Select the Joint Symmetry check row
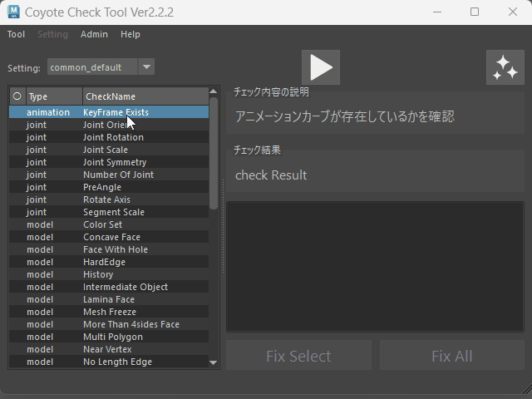Viewport: 532px width, 399px height. point(115,162)
